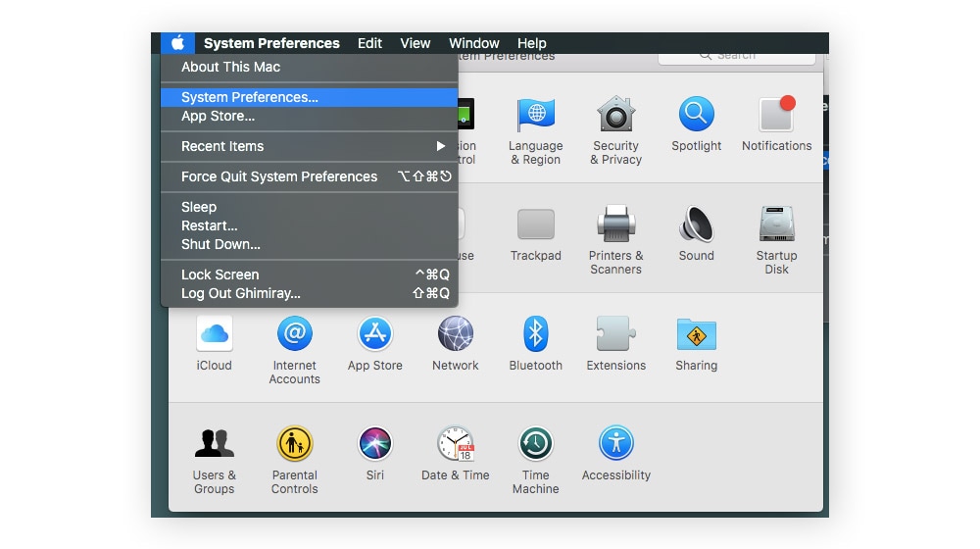Open Network preferences

pos(455,344)
